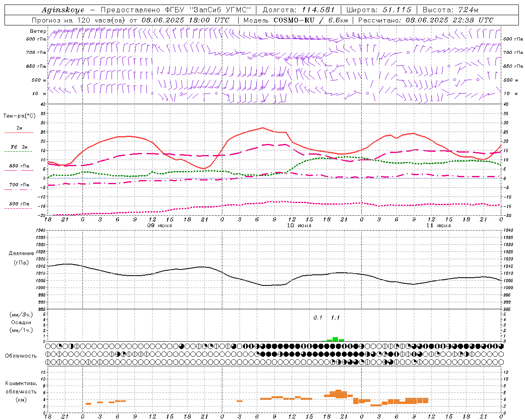
Task: Click the Td 2м legend label
Action: (x=19, y=147)
